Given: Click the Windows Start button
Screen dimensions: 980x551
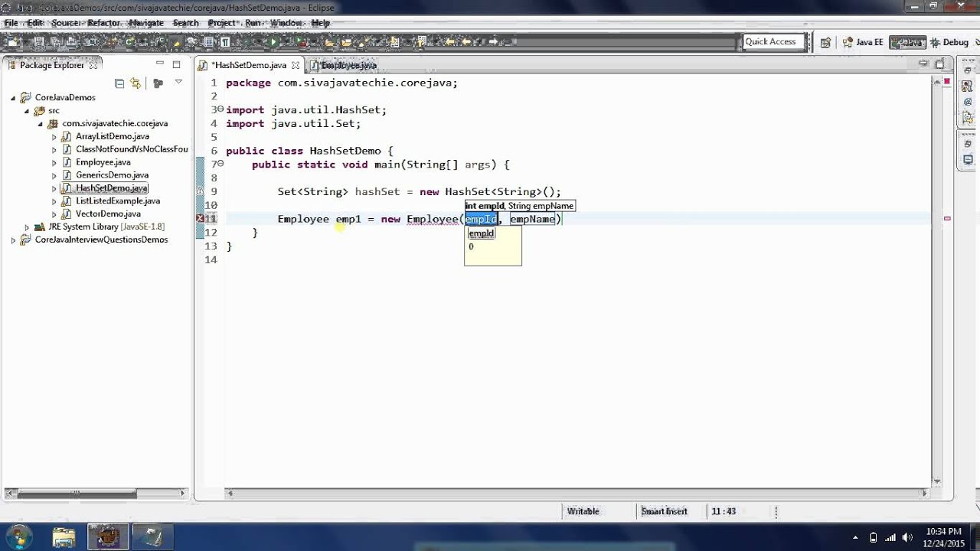Looking at the screenshot, I should point(18,536).
